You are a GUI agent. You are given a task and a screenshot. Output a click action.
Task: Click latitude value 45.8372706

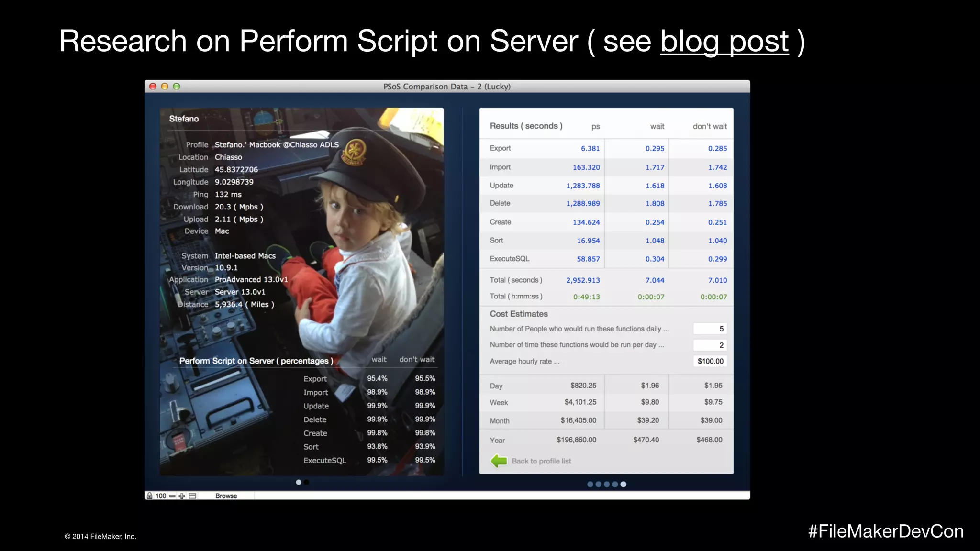point(236,169)
